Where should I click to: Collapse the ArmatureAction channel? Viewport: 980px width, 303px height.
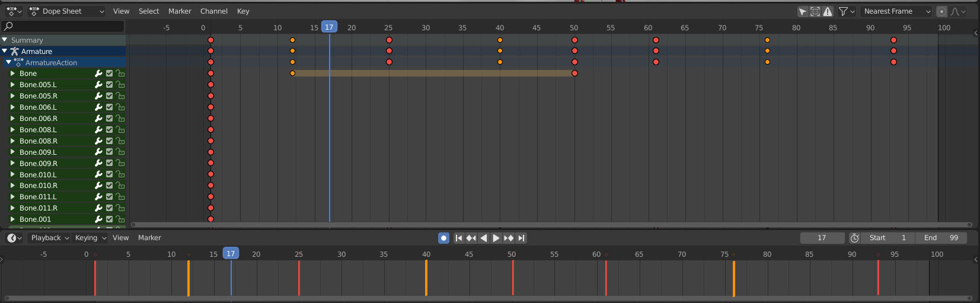(x=8, y=62)
